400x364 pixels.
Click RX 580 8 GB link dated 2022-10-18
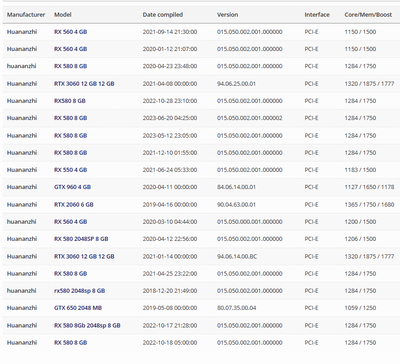(x=71, y=342)
